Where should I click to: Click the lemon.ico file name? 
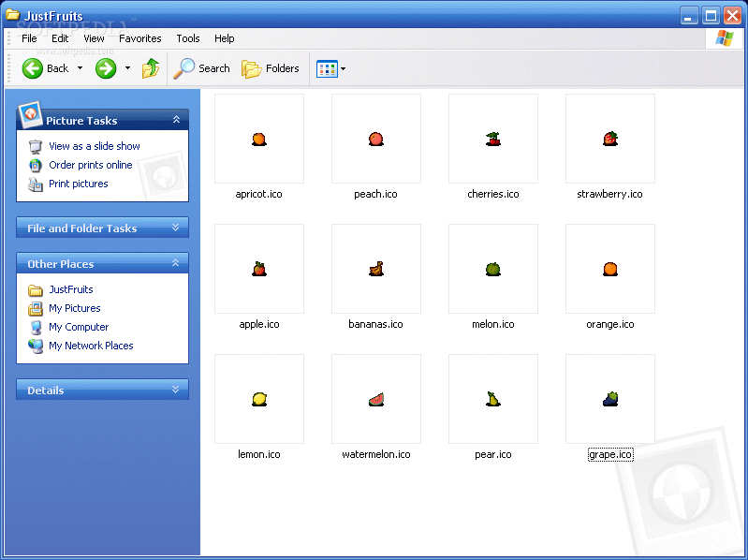[259, 454]
